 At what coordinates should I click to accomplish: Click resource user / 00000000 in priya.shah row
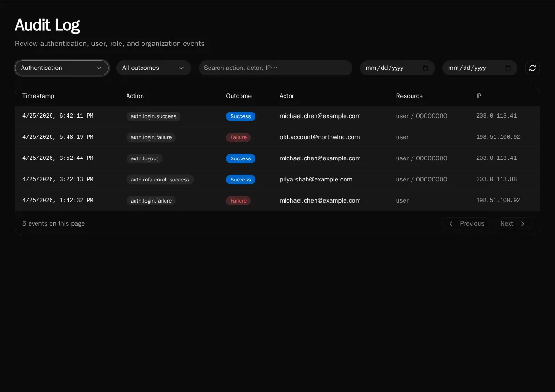click(421, 180)
